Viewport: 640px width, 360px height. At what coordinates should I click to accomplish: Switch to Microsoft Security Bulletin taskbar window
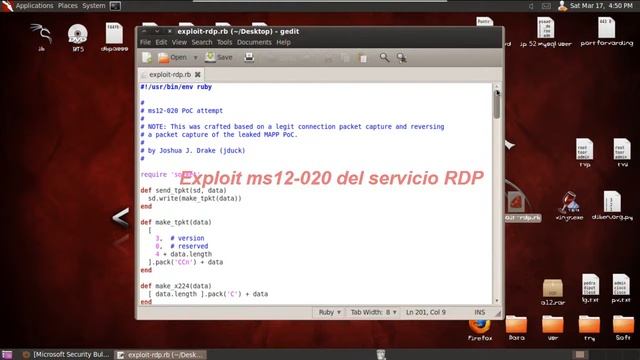pyautogui.click(x=66, y=355)
